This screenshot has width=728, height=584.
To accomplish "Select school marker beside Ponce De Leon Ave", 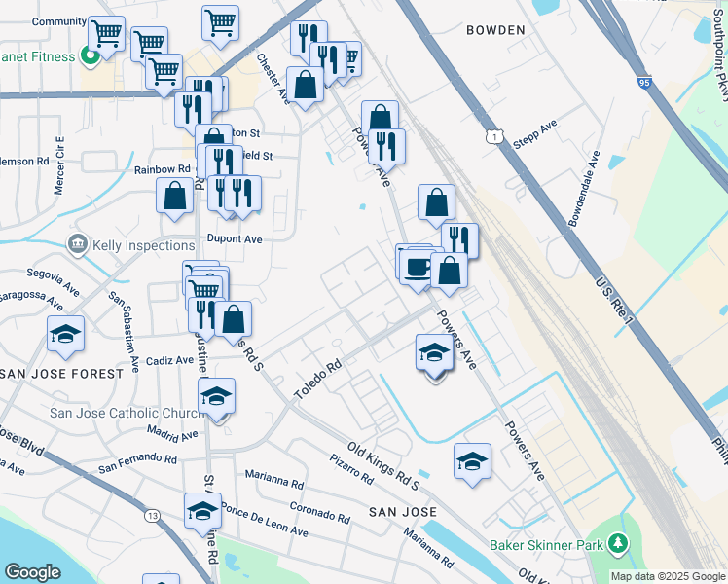I will (x=202, y=510).
